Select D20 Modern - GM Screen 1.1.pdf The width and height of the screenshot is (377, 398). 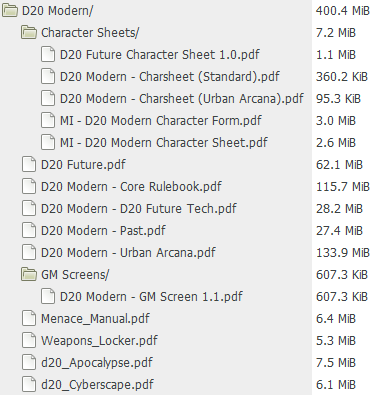coord(151,297)
